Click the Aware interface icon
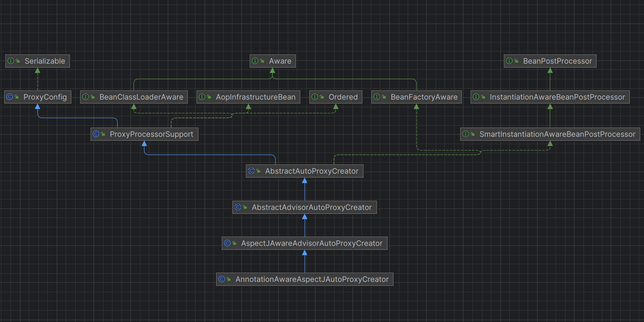 (x=255, y=61)
